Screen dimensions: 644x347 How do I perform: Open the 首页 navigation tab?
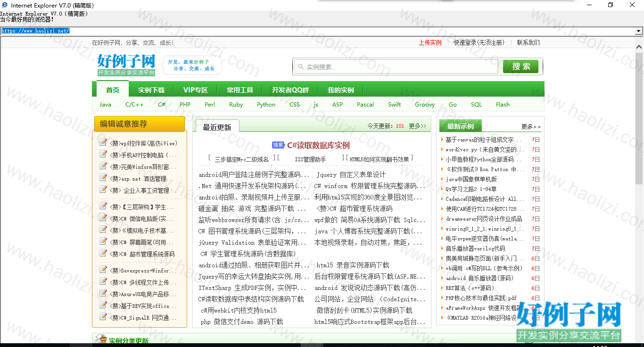[113, 90]
